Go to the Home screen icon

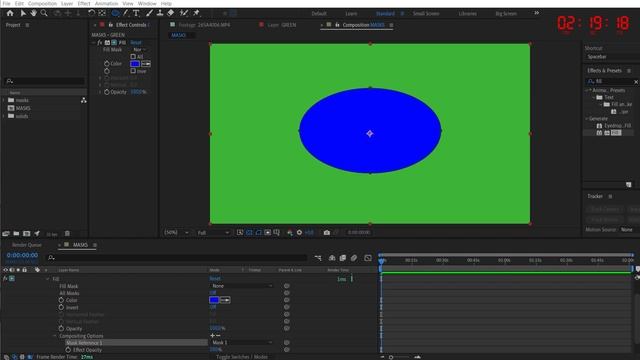pos(10,13)
